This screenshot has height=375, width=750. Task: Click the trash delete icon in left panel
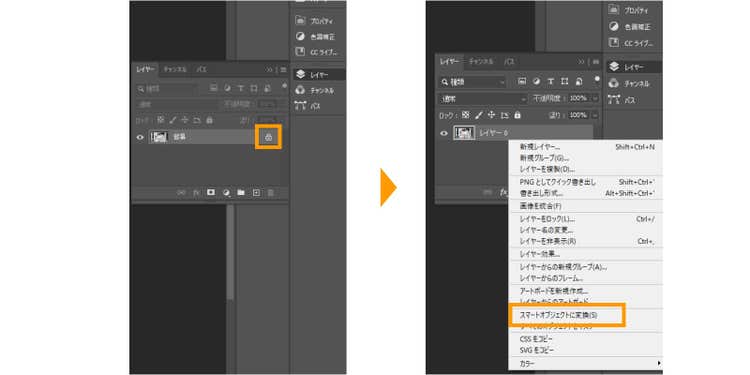(x=270, y=192)
